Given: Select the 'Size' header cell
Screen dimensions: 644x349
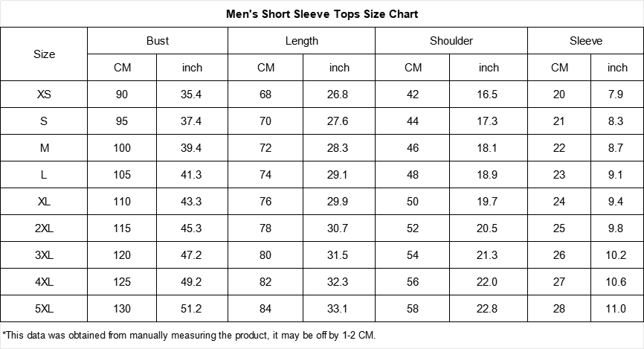Looking at the screenshot, I should 45,54.
